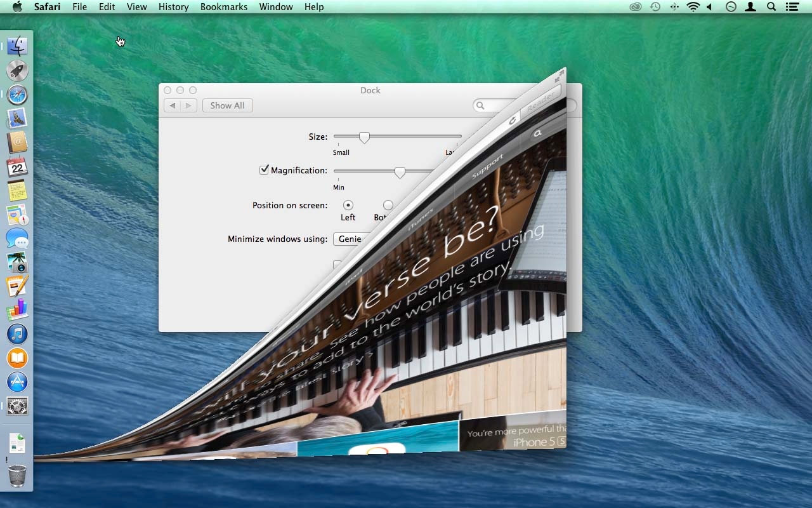812x508 pixels.
Task: Open the Genie minimize effect dropdown
Action: point(350,239)
